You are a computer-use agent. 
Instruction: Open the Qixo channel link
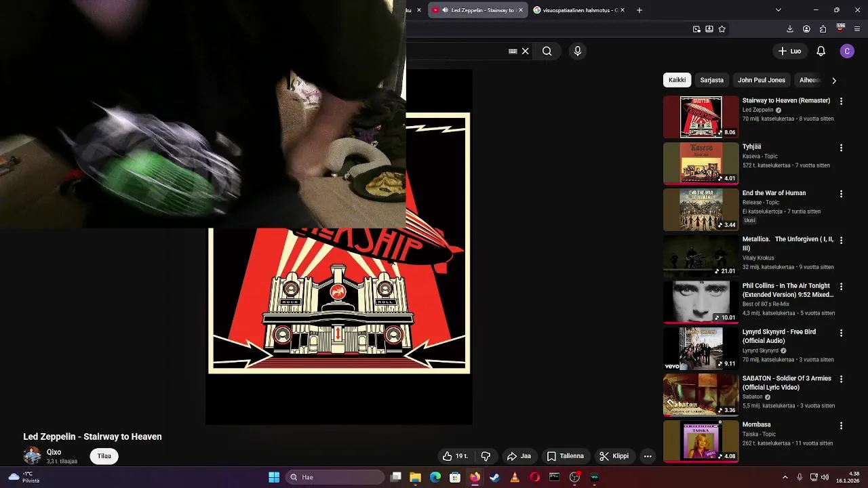tap(54, 452)
